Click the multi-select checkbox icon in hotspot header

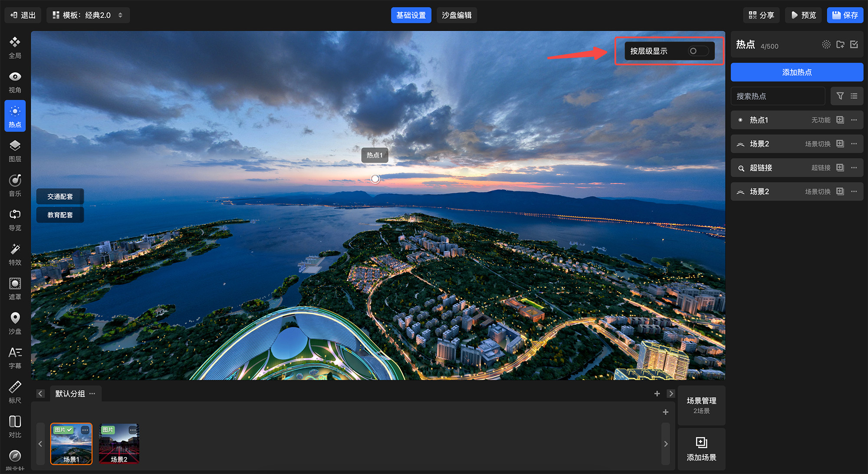(x=854, y=45)
